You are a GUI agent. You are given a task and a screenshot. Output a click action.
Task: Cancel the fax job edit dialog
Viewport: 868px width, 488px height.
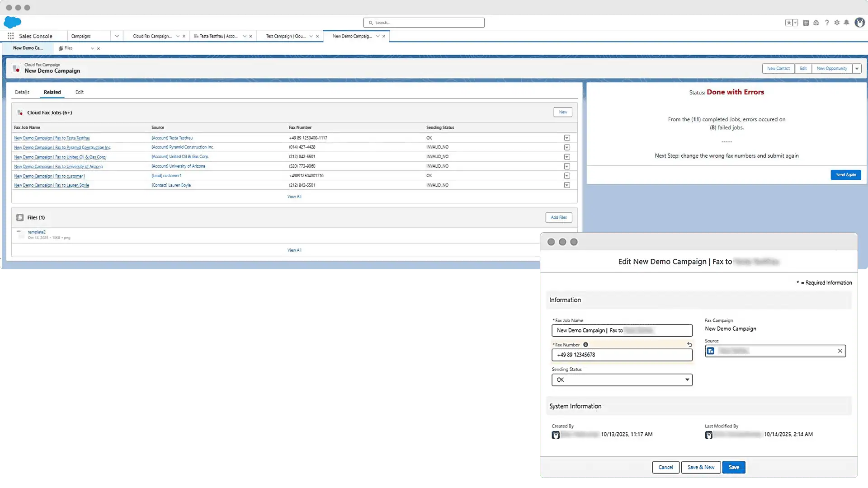coord(665,467)
